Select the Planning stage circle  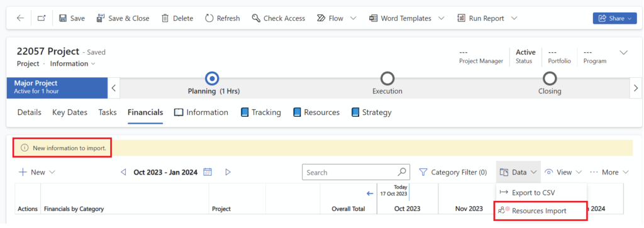click(212, 78)
